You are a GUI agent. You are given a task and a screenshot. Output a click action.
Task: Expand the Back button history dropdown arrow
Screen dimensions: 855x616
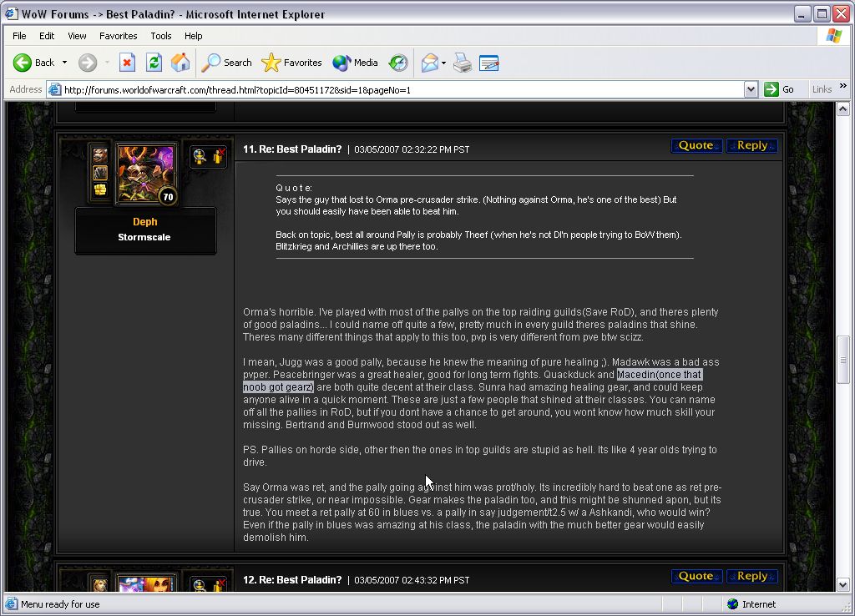tap(64, 63)
